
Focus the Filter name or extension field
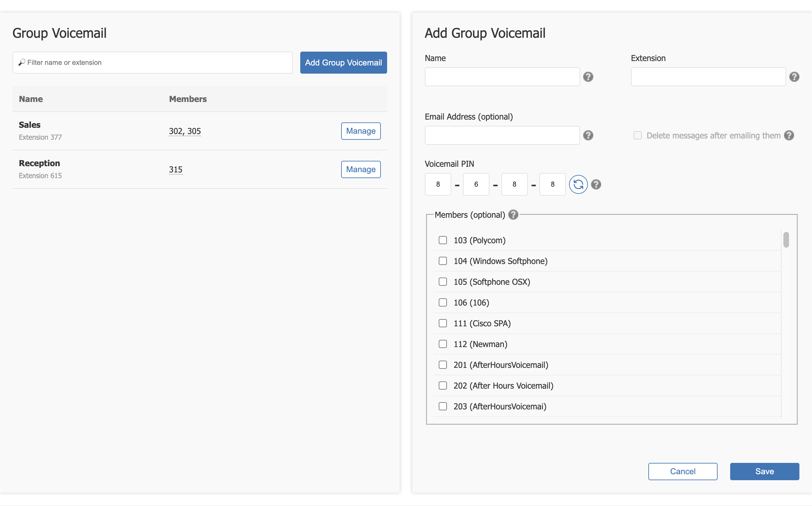click(153, 63)
